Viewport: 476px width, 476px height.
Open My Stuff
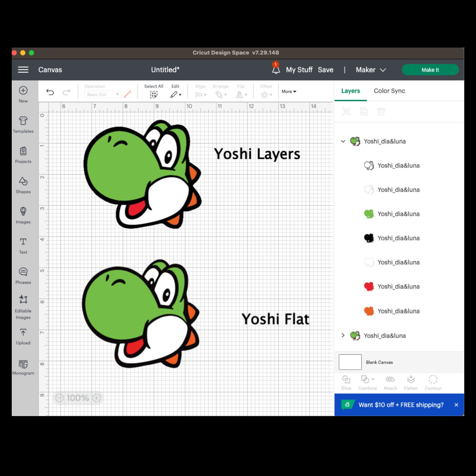pos(299,70)
